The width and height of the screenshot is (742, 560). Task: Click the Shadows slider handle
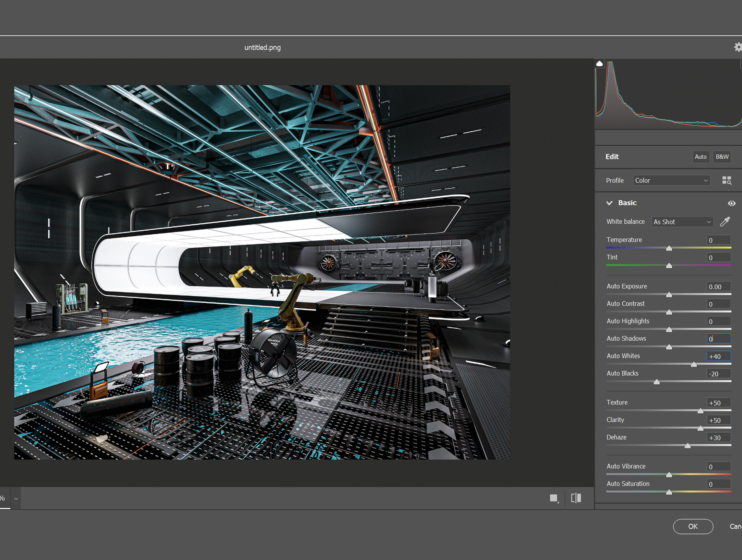pyautogui.click(x=669, y=347)
